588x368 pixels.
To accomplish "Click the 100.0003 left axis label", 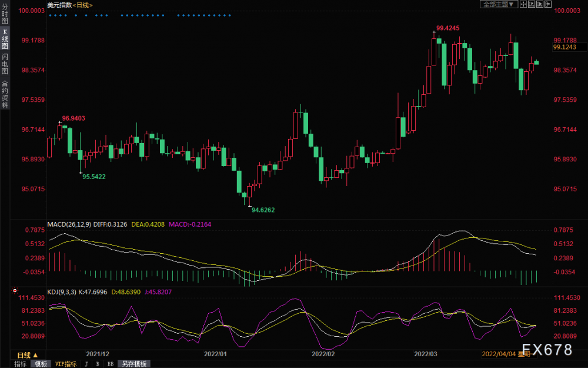I will [32, 11].
